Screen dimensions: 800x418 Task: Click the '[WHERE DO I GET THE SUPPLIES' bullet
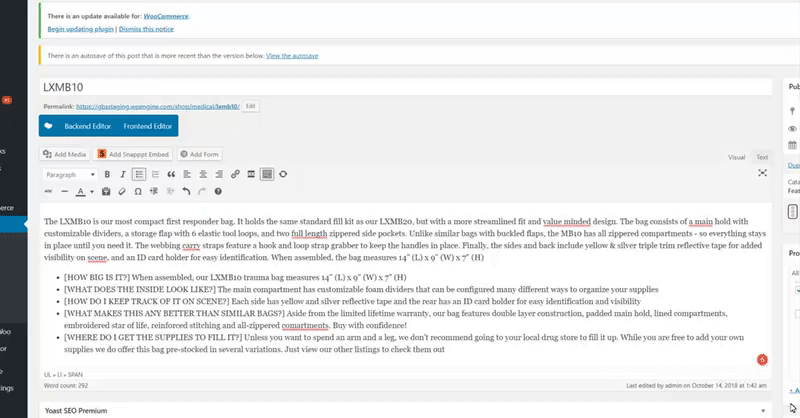click(404, 343)
